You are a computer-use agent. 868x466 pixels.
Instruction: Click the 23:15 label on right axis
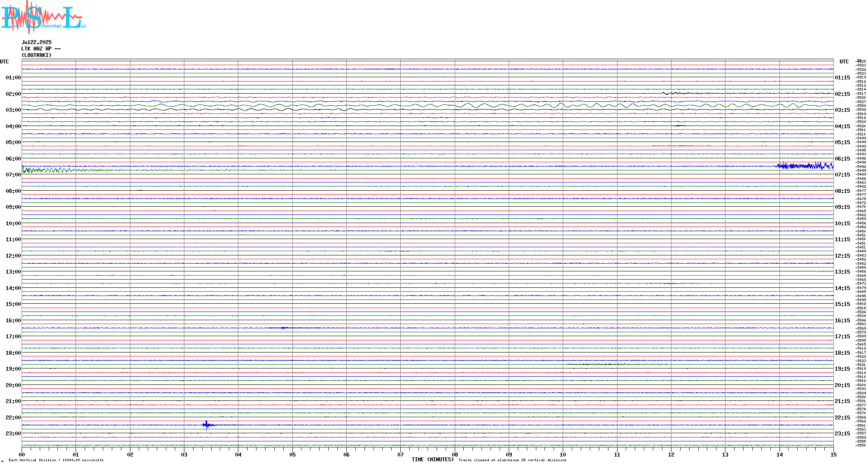(843, 434)
